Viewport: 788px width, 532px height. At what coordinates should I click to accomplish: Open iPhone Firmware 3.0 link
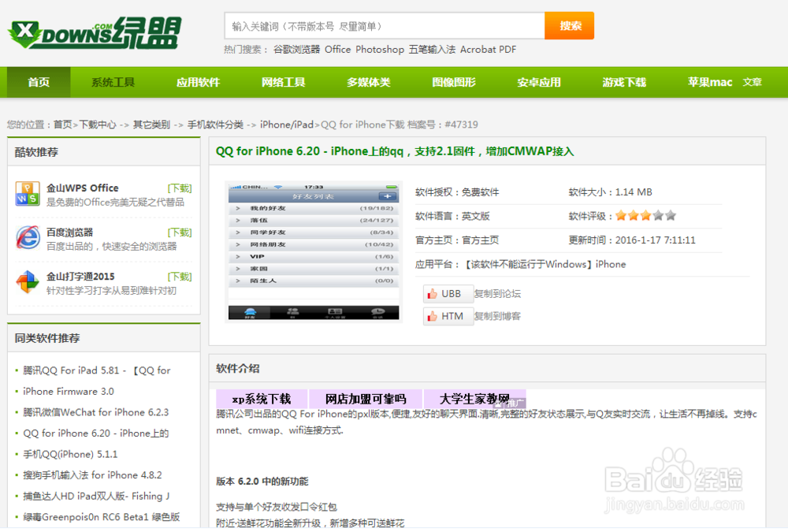pyautogui.click(x=69, y=391)
